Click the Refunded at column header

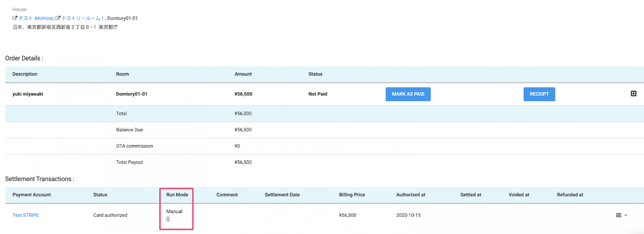pyautogui.click(x=570, y=195)
